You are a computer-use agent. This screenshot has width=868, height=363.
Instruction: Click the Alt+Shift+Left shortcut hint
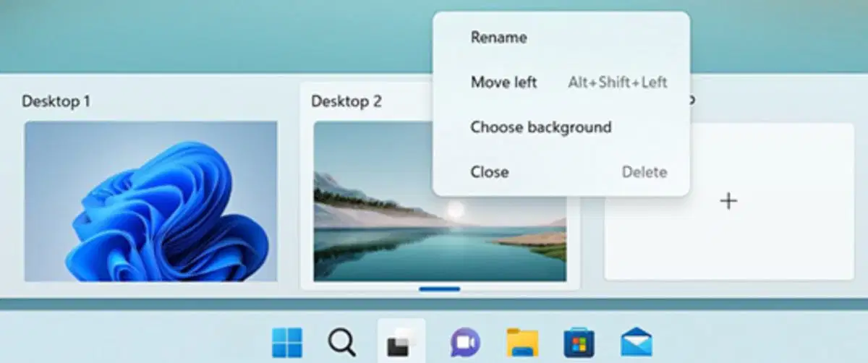click(x=618, y=82)
